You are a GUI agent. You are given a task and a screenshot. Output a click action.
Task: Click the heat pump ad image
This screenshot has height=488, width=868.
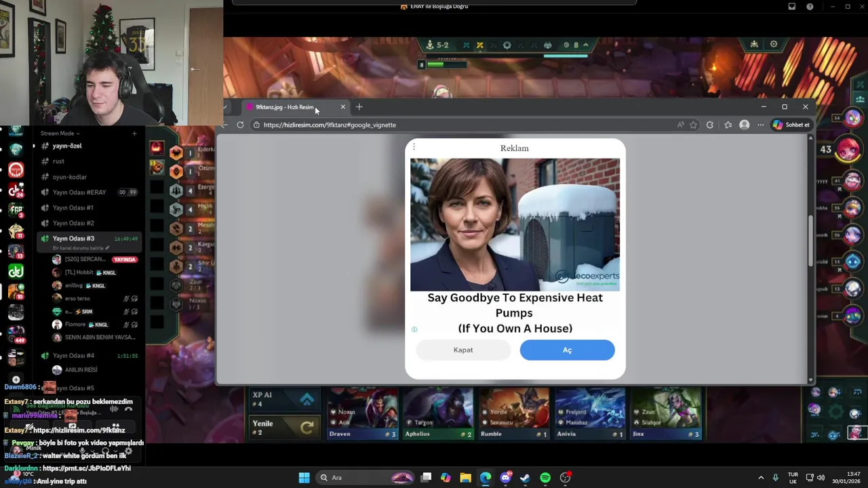tap(515, 224)
